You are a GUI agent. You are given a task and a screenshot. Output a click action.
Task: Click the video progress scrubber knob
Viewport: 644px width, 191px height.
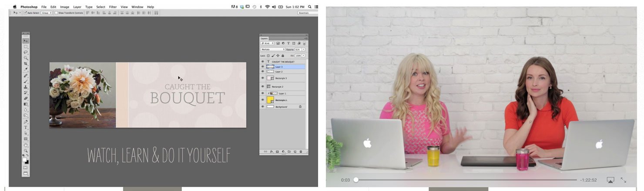[x=356, y=180]
